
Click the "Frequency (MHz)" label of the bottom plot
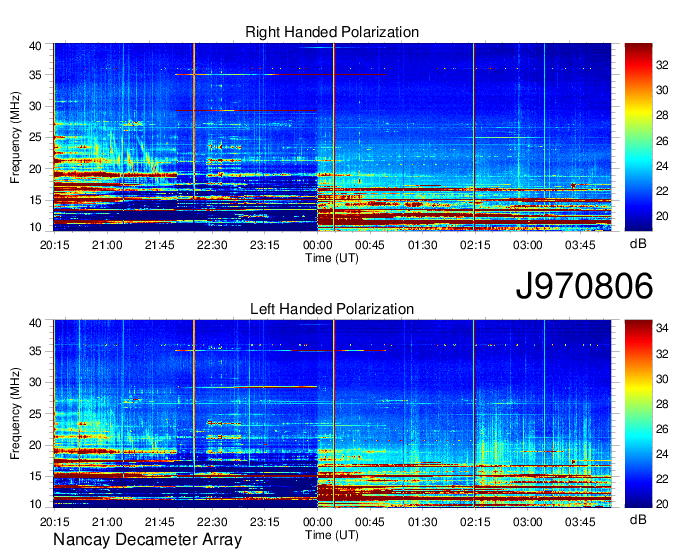pyautogui.click(x=16, y=414)
